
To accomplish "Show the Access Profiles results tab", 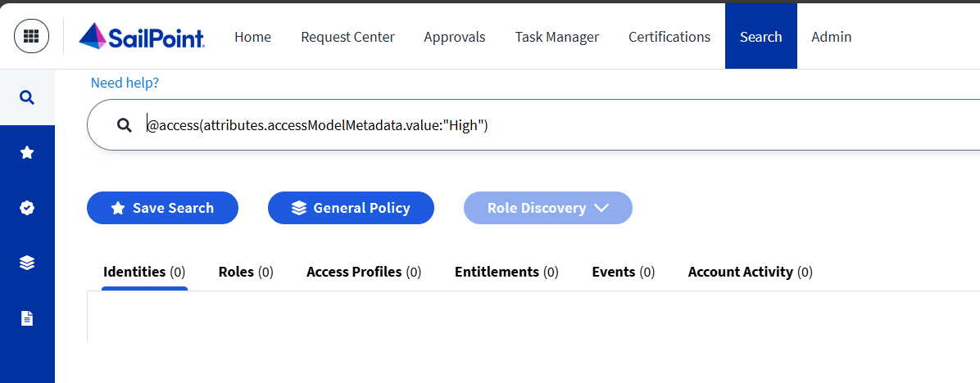I will tap(364, 272).
